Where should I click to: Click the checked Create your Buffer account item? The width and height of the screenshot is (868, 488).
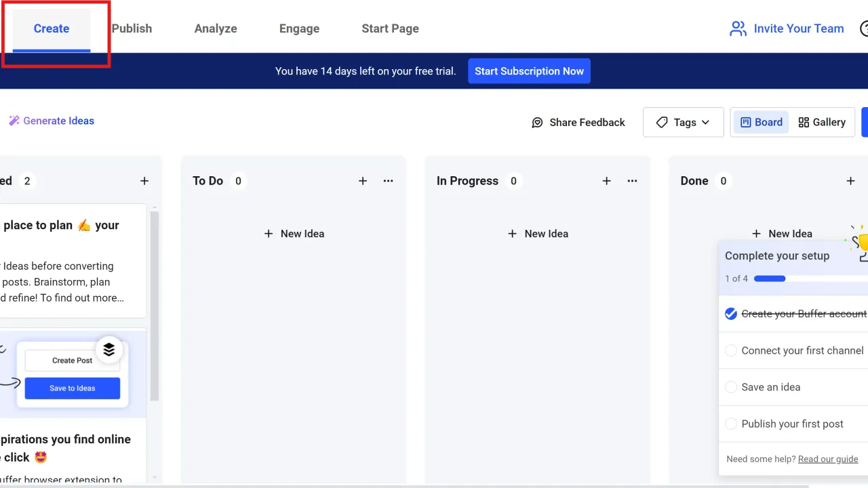pyautogui.click(x=793, y=314)
